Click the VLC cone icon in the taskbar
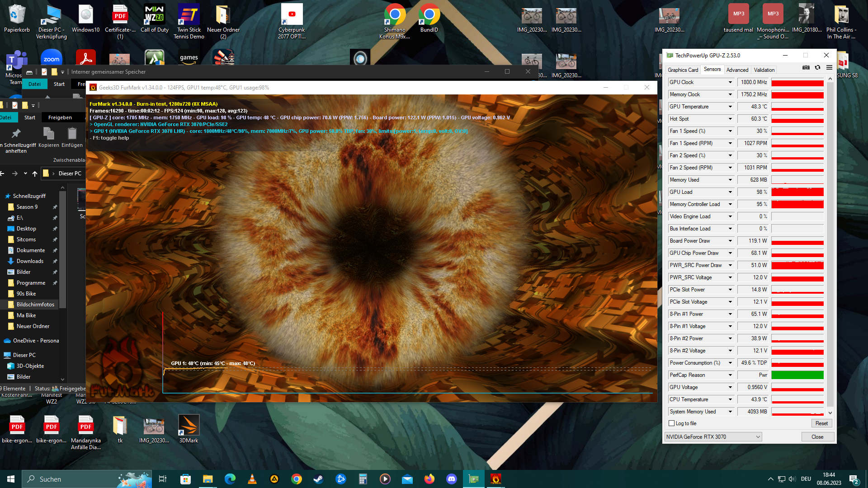 (252, 479)
